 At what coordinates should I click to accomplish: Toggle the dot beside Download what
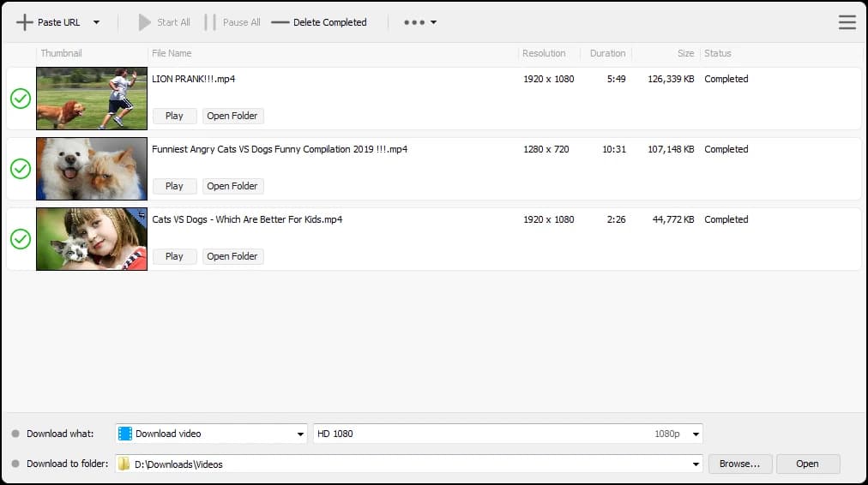tap(15, 434)
